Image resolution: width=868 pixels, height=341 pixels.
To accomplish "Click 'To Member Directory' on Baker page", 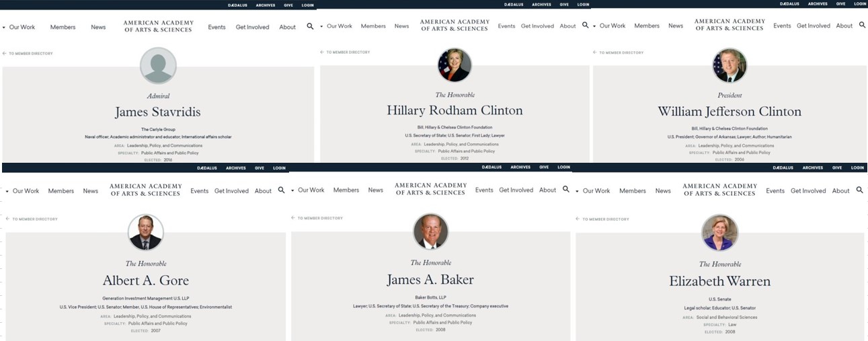I will (x=320, y=218).
